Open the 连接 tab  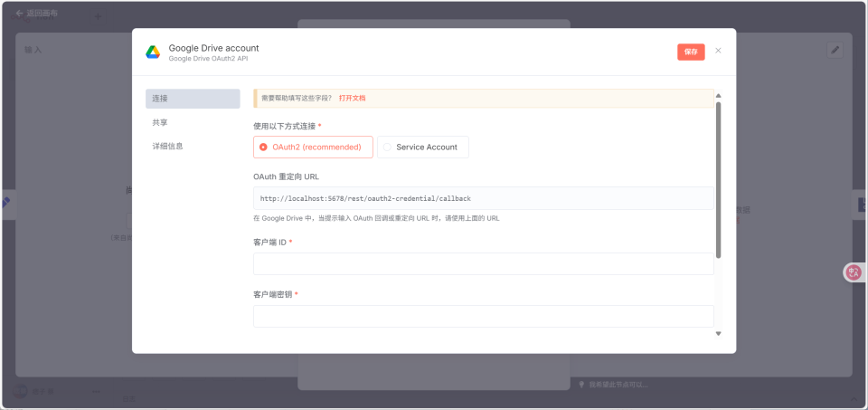click(193, 99)
